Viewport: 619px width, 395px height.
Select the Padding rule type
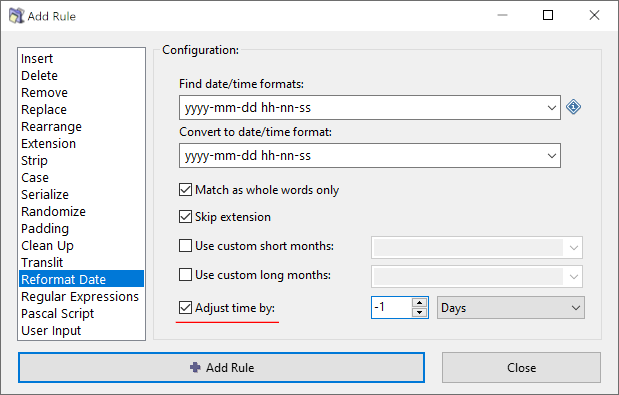click(x=81, y=228)
